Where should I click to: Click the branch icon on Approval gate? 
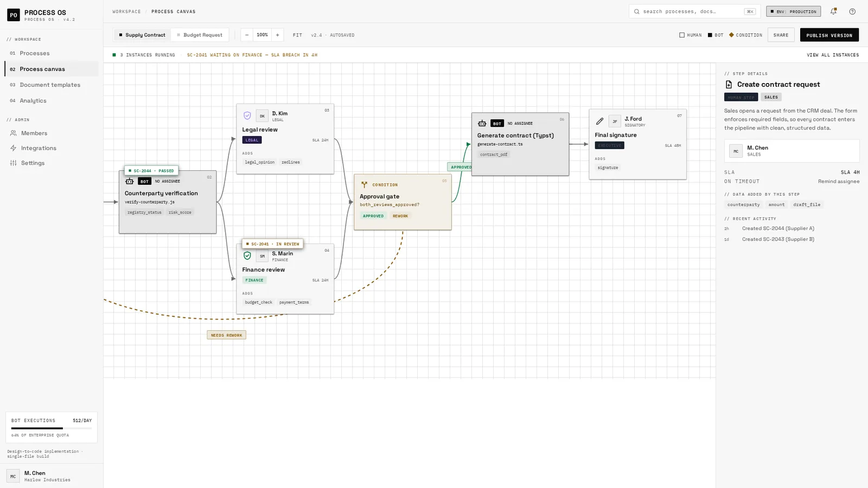coord(364,185)
